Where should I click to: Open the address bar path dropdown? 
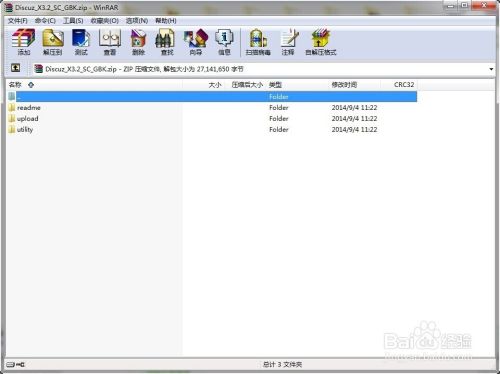(x=491, y=69)
